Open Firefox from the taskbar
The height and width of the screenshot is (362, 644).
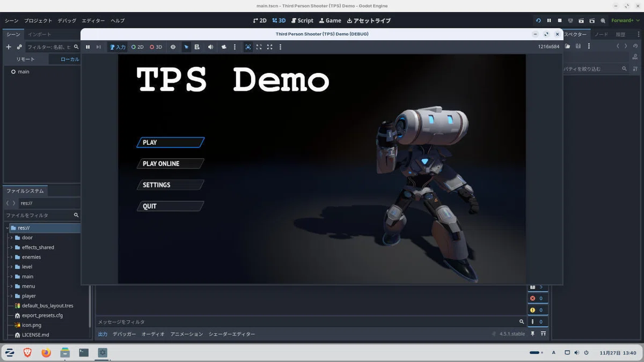tap(46, 352)
